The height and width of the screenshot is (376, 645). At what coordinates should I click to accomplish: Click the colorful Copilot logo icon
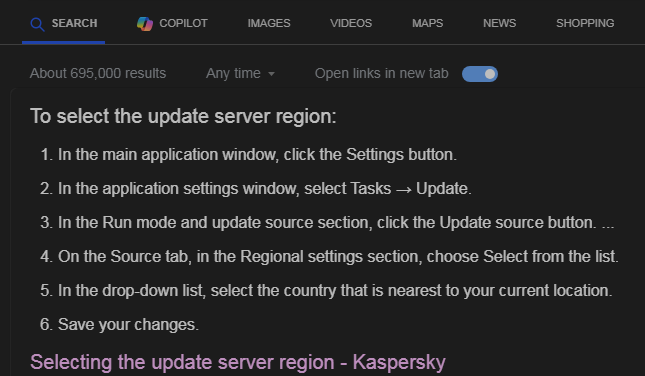[145, 23]
